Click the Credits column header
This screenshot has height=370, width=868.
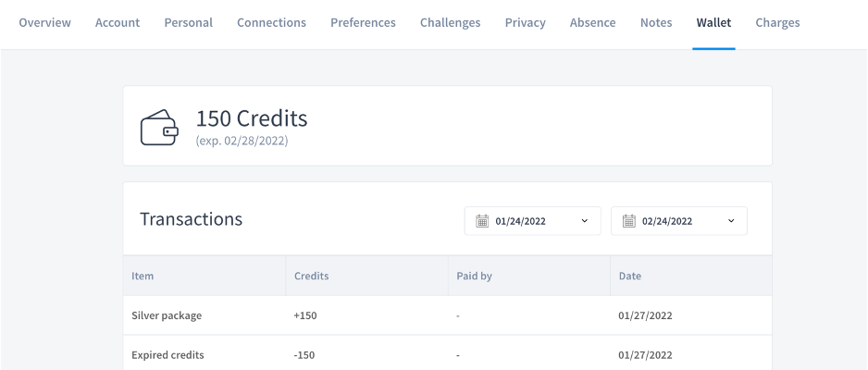point(311,276)
